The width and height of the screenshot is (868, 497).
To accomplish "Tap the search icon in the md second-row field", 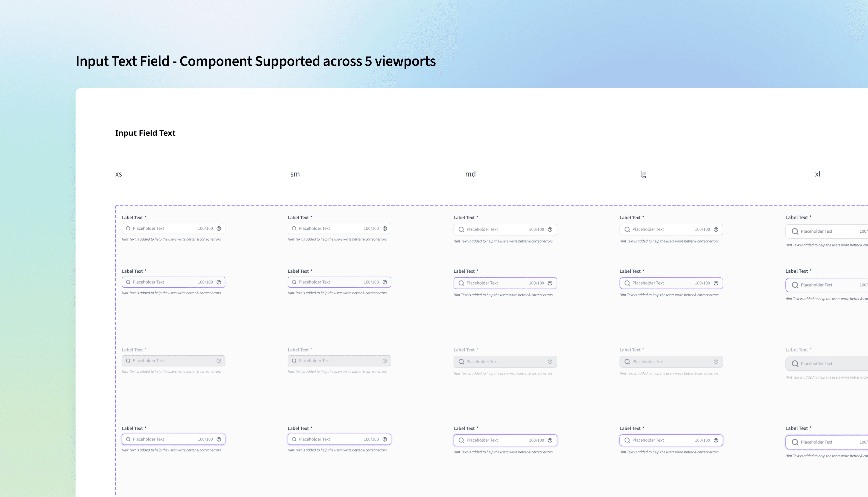I will pyautogui.click(x=461, y=283).
